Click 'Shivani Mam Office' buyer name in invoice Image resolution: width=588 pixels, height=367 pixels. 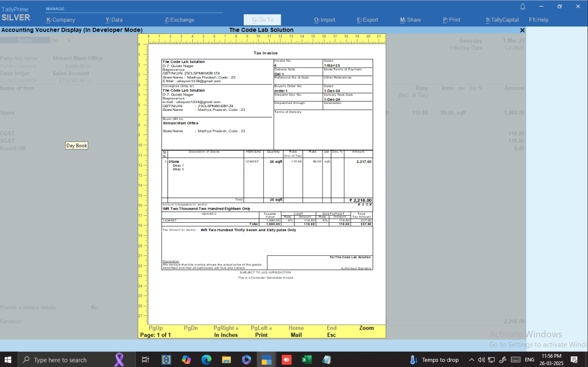tap(180, 123)
